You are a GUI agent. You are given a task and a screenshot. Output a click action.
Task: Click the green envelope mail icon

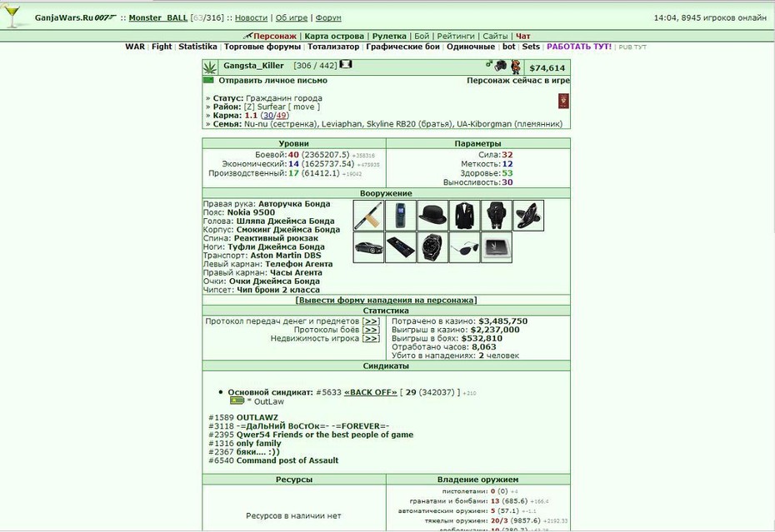point(208,80)
